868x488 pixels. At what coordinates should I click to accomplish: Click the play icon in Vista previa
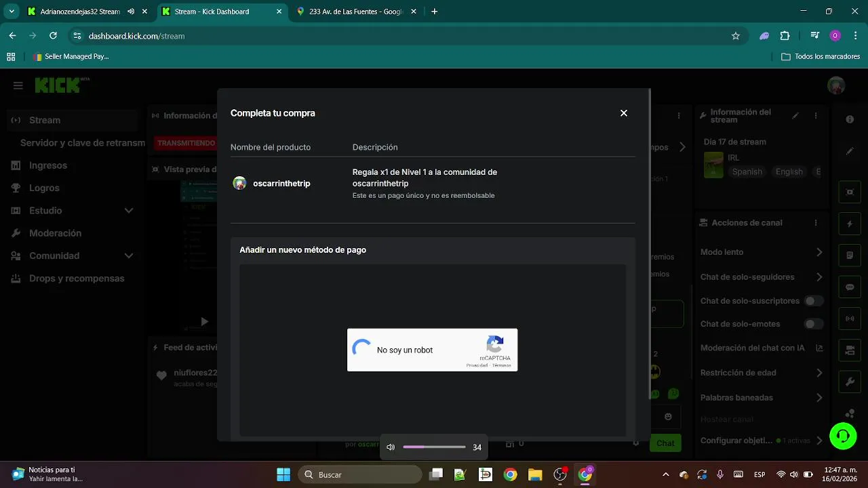[204, 322]
